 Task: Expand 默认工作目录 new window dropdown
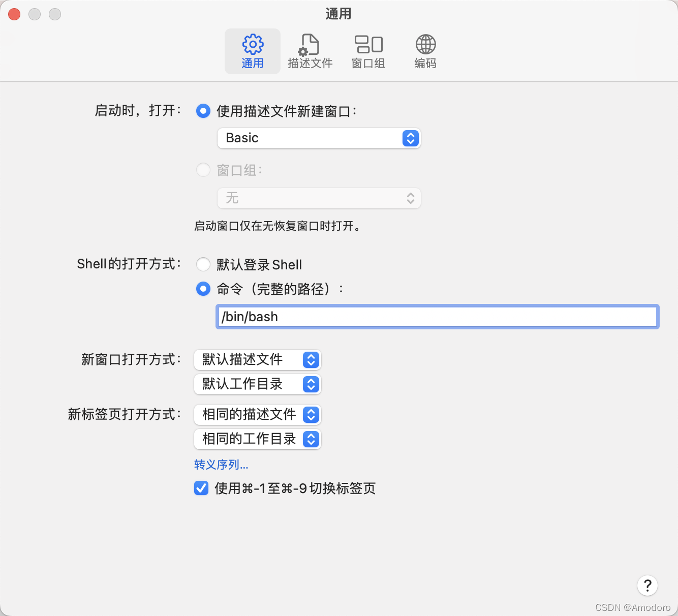(x=258, y=384)
